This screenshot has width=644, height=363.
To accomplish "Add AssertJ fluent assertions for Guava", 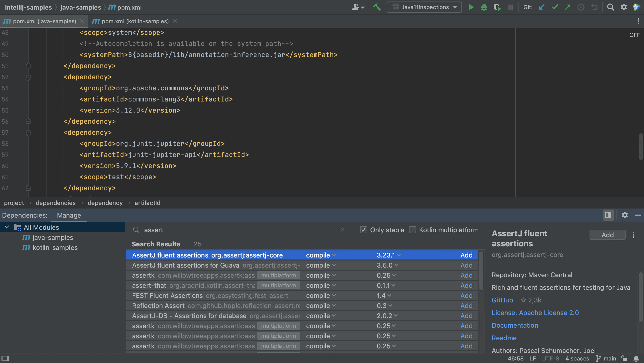I will click(466, 265).
